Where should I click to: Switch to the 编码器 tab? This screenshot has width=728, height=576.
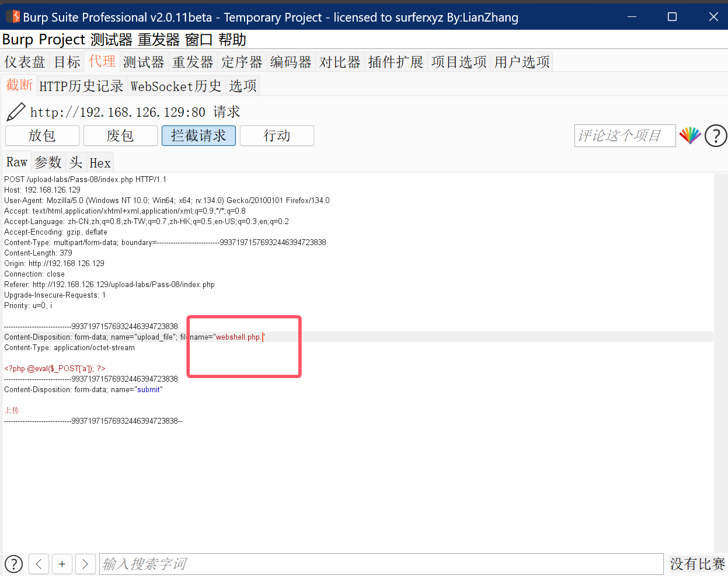pyautogui.click(x=291, y=62)
